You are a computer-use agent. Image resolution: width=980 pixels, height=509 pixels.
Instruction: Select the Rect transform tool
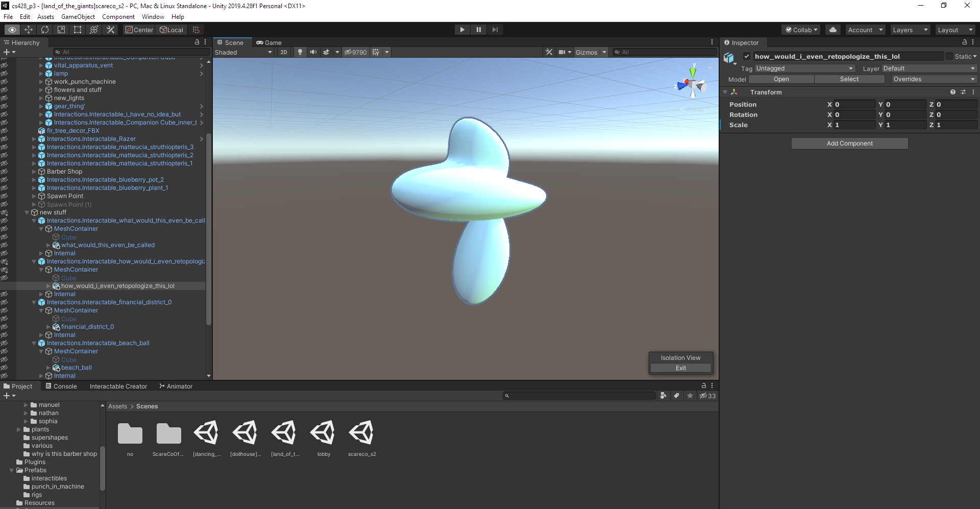(78, 30)
